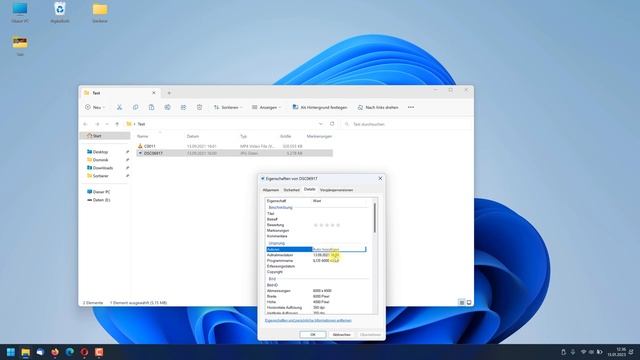Launch Microsoft Edge from the taskbar

70,352
